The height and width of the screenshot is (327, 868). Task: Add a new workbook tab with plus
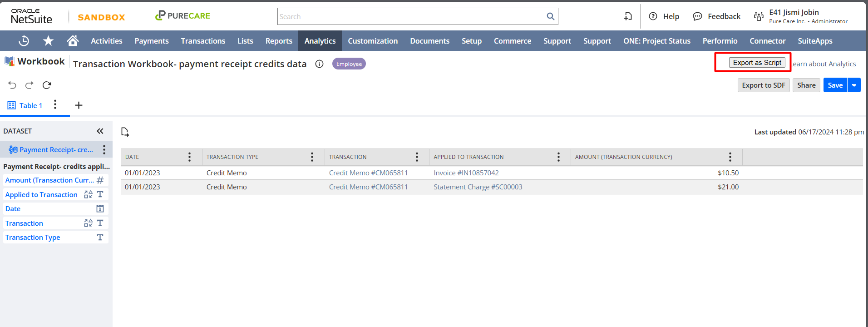click(x=79, y=105)
